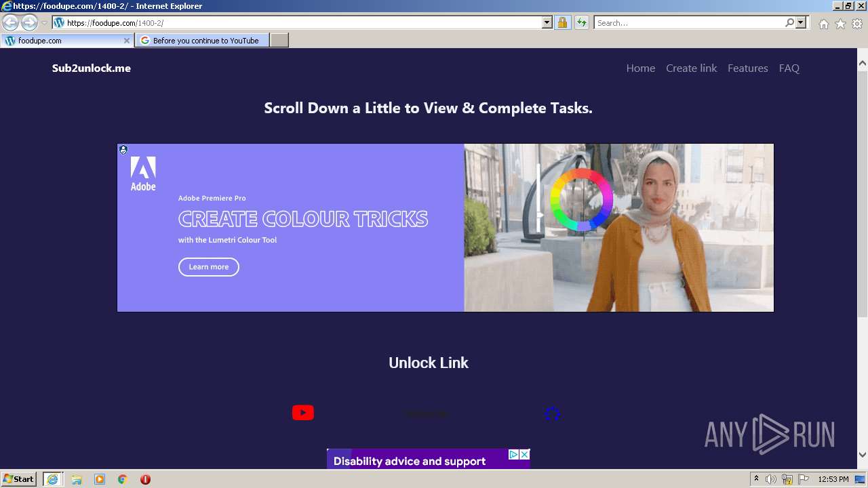Screen dimensions: 868x488
Task: Click Show desktop button in tray
Action: 861,479
